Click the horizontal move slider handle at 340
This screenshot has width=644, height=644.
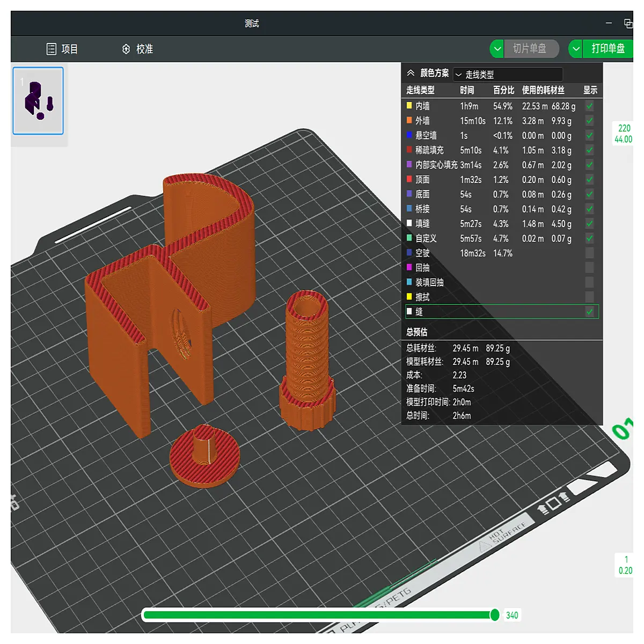click(495, 615)
